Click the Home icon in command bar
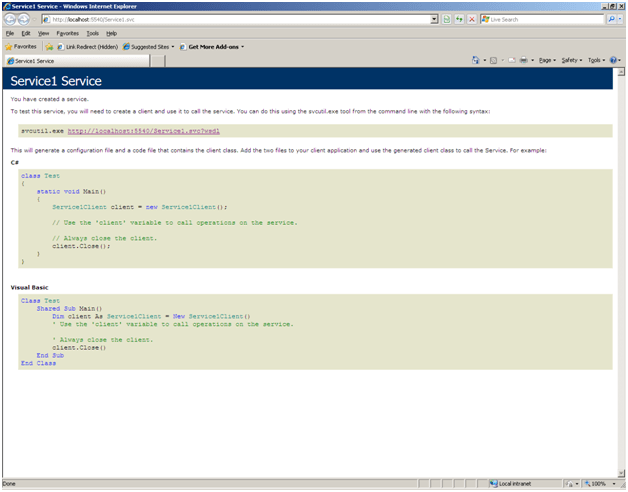628x492 pixels. tap(477, 60)
